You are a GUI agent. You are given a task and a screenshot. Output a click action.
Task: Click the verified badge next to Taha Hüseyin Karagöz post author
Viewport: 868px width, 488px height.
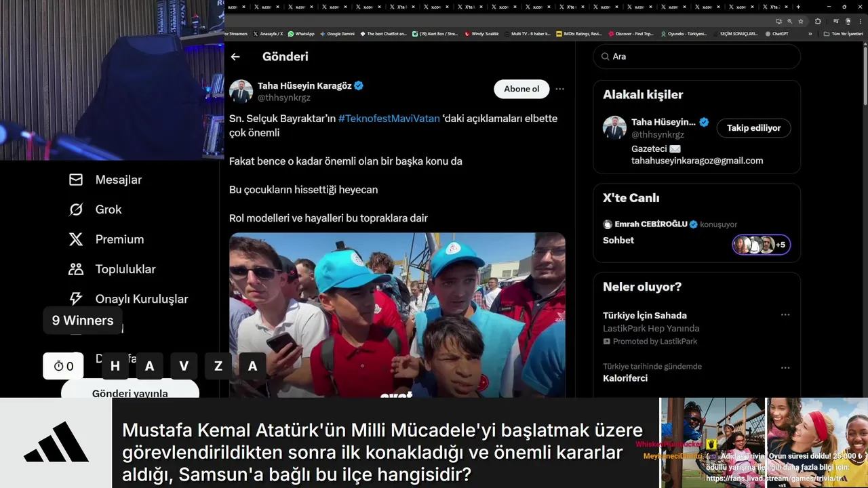pyautogui.click(x=359, y=86)
